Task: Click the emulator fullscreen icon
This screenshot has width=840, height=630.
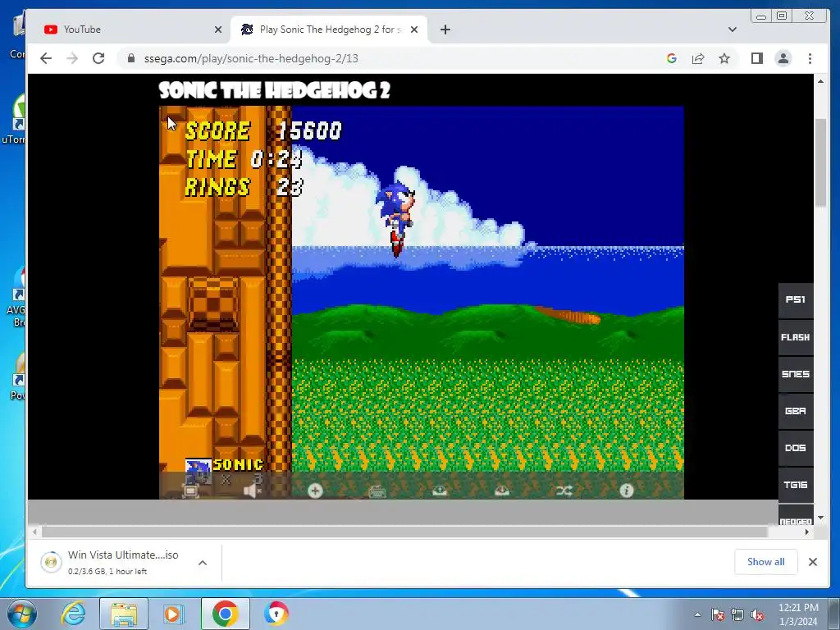Action: point(190,491)
